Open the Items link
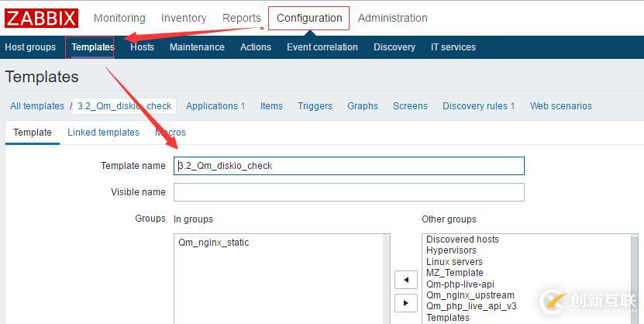Viewport: 644px width, 324px height. [271, 106]
